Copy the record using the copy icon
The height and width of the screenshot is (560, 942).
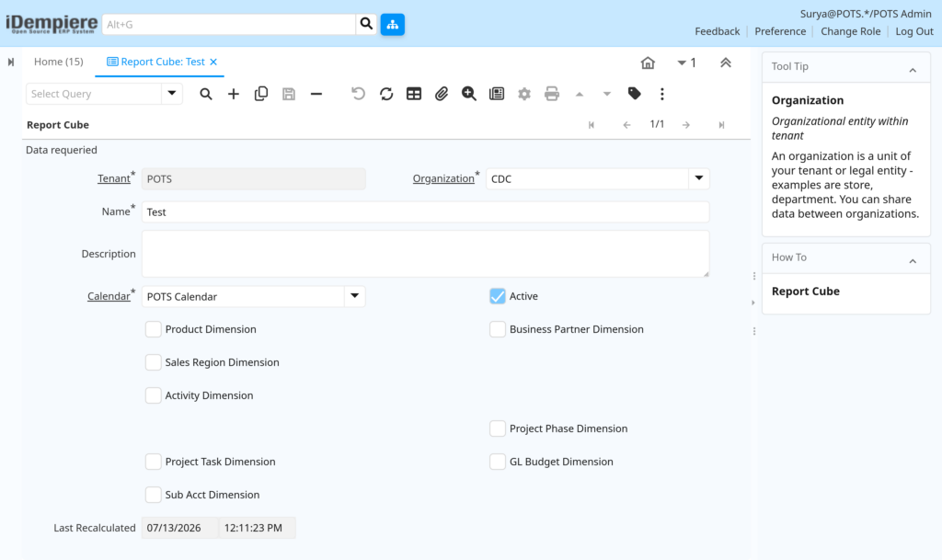[260, 94]
